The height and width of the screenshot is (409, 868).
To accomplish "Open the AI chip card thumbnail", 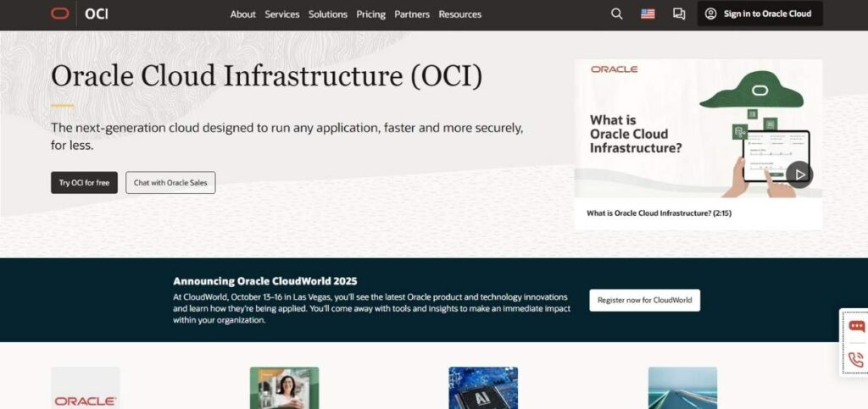I will tap(483, 388).
